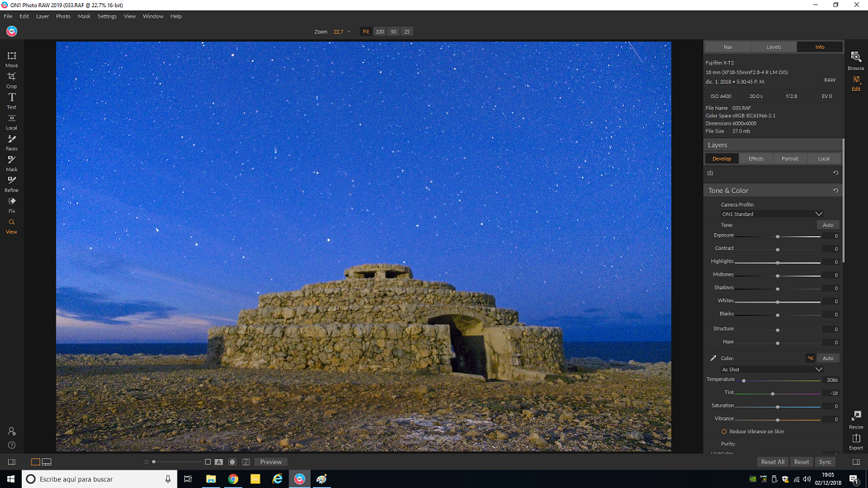The height and width of the screenshot is (488, 868).
Task: Pick the white balance eyedropper
Action: click(x=713, y=358)
